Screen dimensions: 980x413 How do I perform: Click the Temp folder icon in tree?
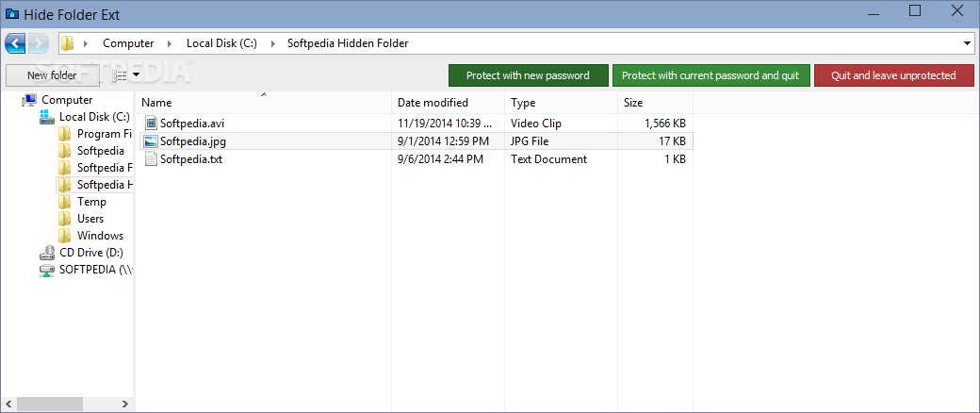tap(64, 202)
